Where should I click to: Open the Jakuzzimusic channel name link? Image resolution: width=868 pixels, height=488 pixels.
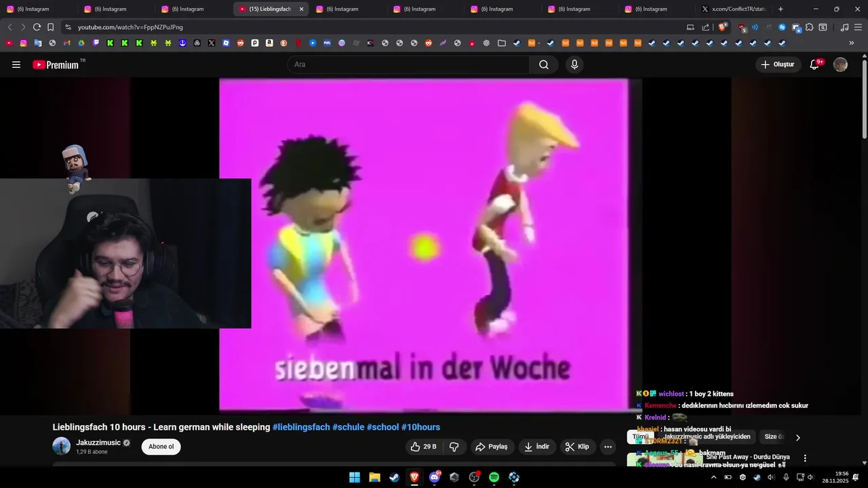[98, 443]
